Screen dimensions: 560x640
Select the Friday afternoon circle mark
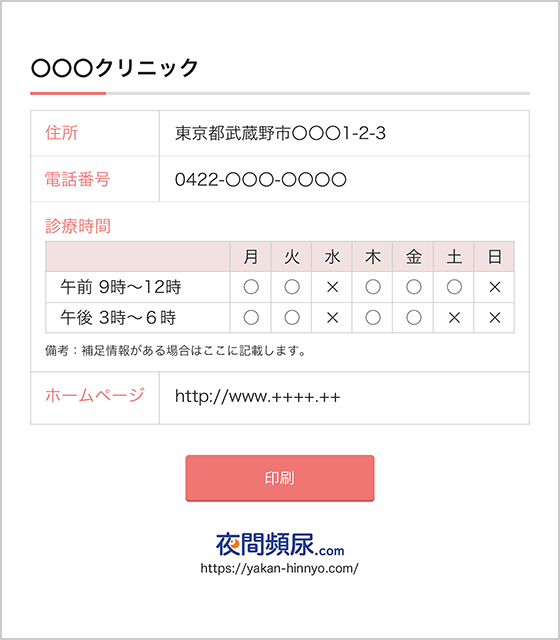[413, 318]
